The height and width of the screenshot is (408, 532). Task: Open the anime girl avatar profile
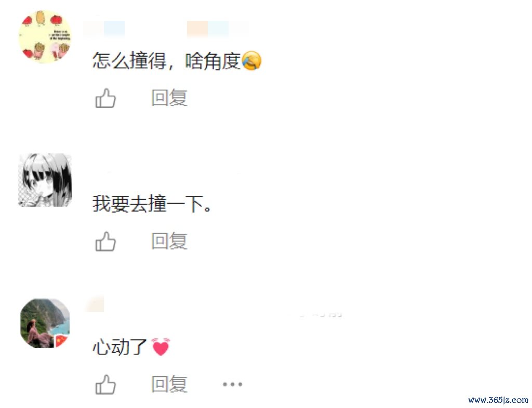[45, 180]
